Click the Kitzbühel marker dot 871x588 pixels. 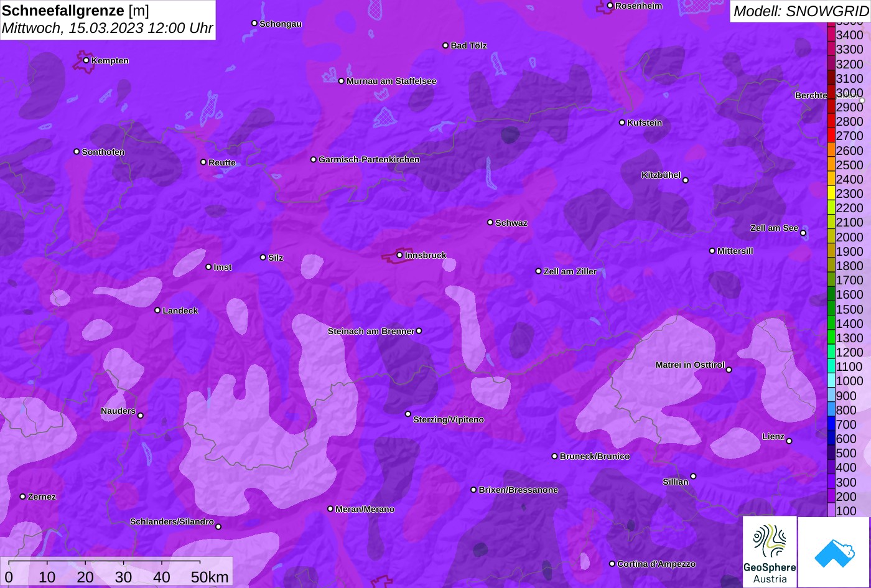(686, 180)
